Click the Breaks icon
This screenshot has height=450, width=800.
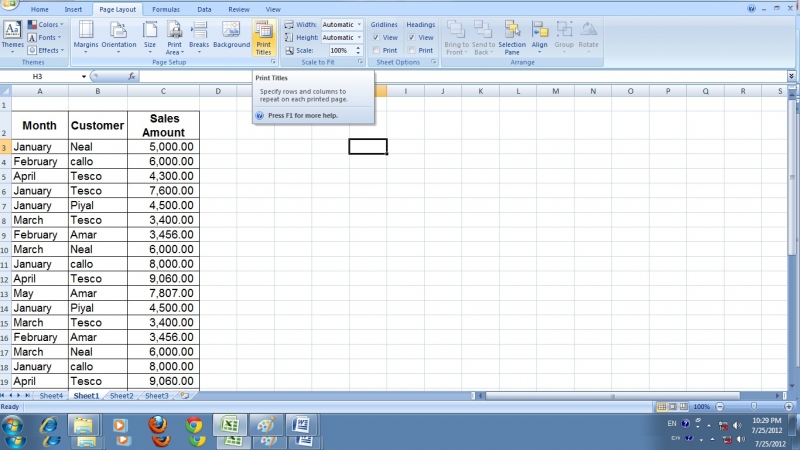199,35
